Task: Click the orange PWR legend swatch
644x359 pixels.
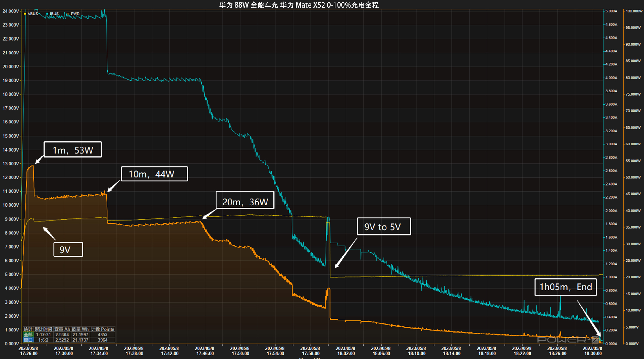Action: 68,14
